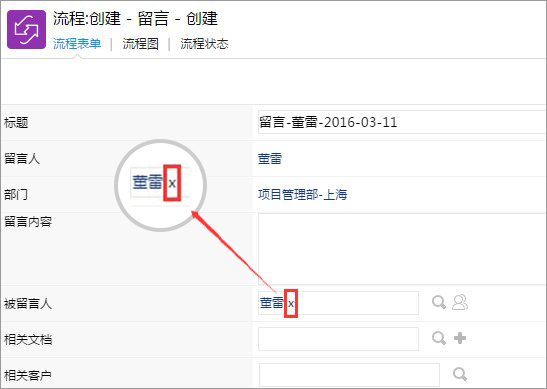Remove 董雷 with the x in 被留言人
Image resolution: width=547 pixels, height=389 pixels.
(291, 304)
